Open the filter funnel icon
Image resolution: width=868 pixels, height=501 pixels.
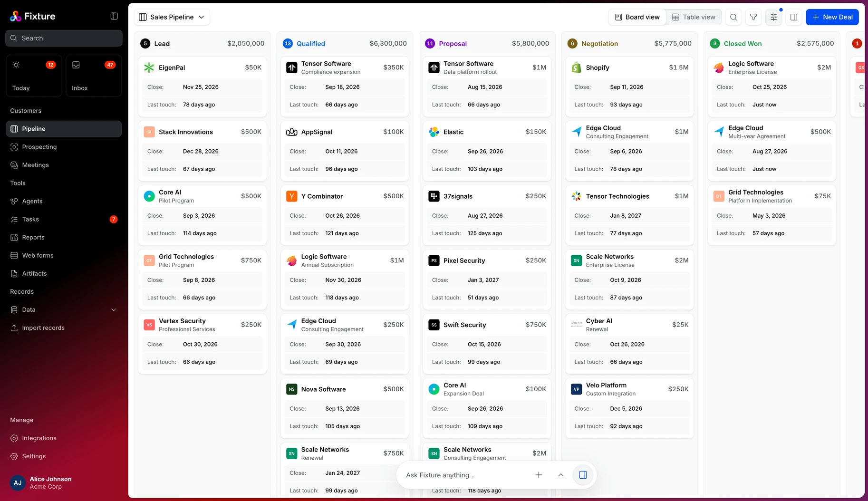[x=753, y=17]
